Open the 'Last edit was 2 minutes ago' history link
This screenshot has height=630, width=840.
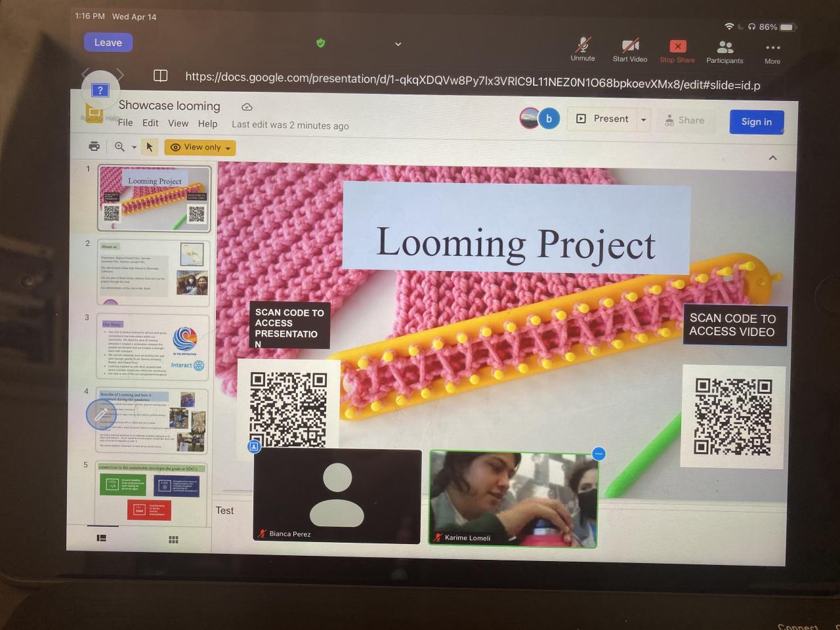point(290,125)
